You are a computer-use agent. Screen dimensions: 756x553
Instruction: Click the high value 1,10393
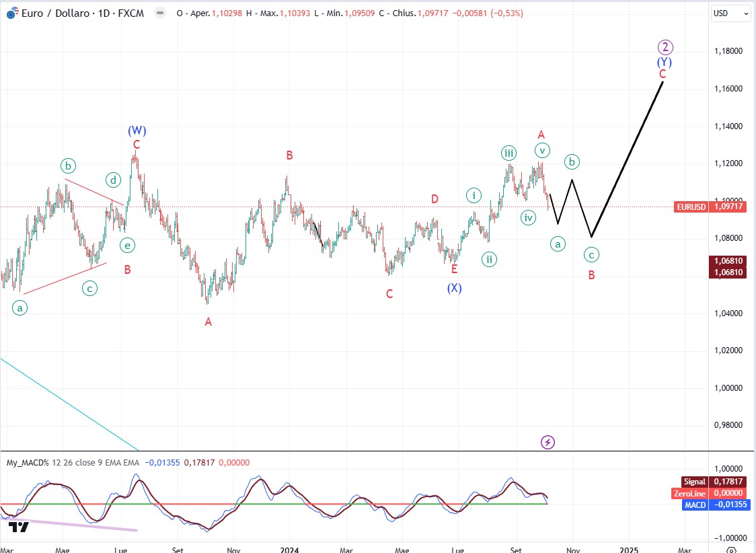pyautogui.click(x=295, y=13)
